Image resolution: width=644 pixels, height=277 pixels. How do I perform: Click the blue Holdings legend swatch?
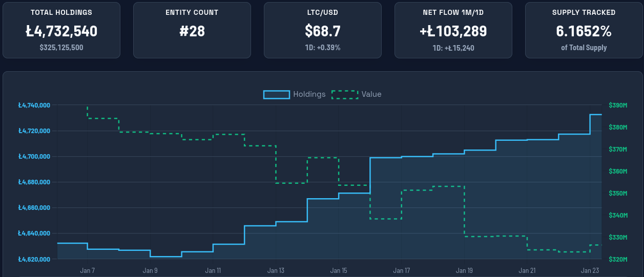[x=277, y=94]
